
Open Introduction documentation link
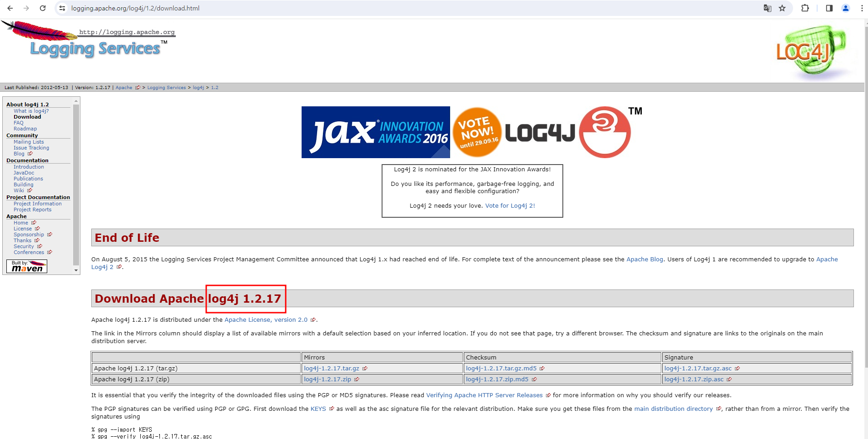tap(29, 167)
